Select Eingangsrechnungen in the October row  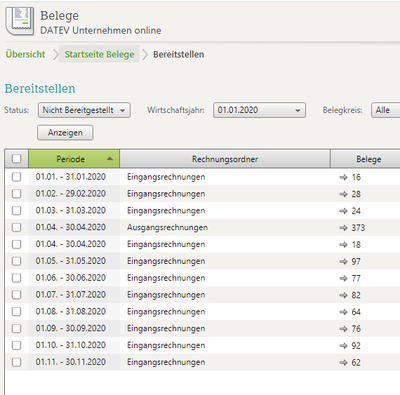click(166, 345)
